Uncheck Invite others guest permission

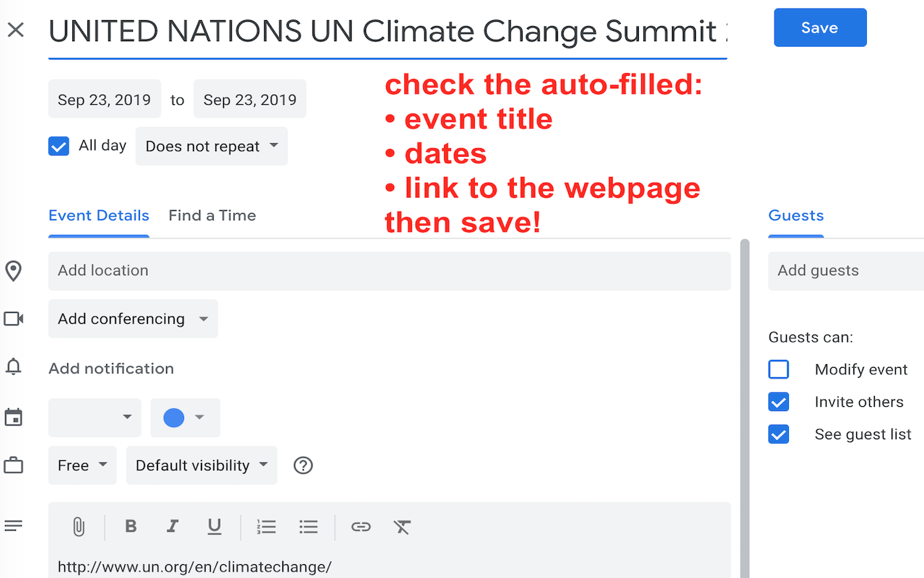[x=778, y=402]
